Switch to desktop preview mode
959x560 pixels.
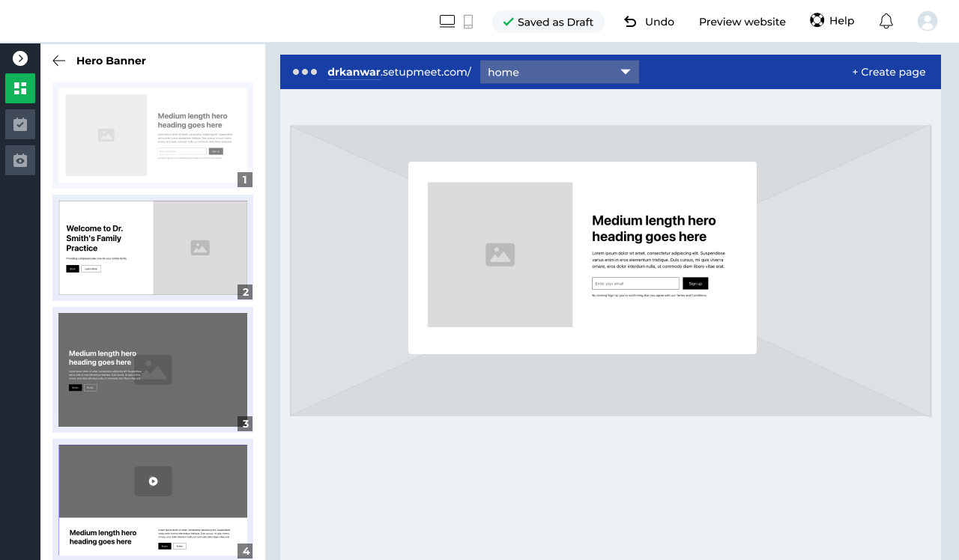click(x=447, y=22)
